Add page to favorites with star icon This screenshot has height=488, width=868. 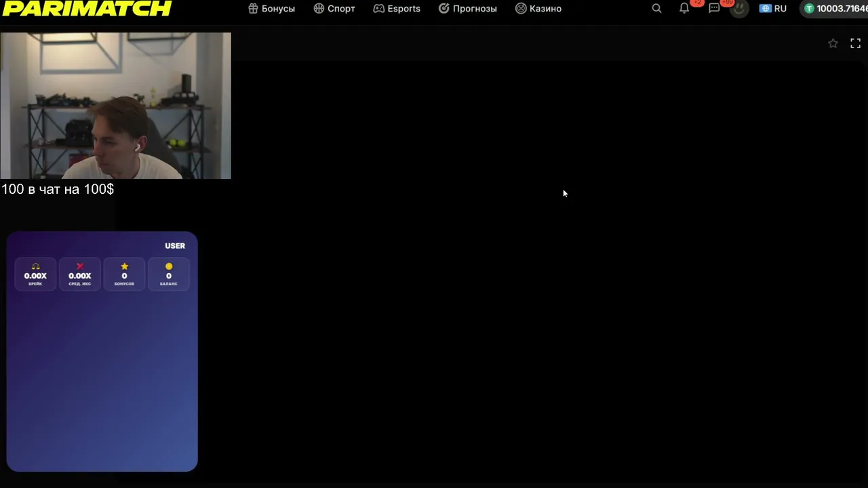(x=833, y=43)
